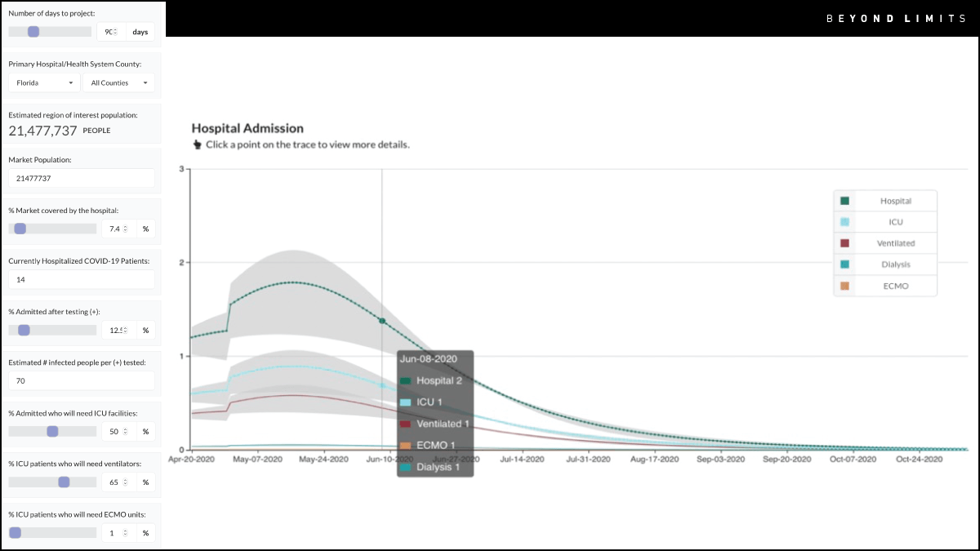Click the 65 ventilators value field
This screenshot has height=551, width=980.
(x=119, y=482)
